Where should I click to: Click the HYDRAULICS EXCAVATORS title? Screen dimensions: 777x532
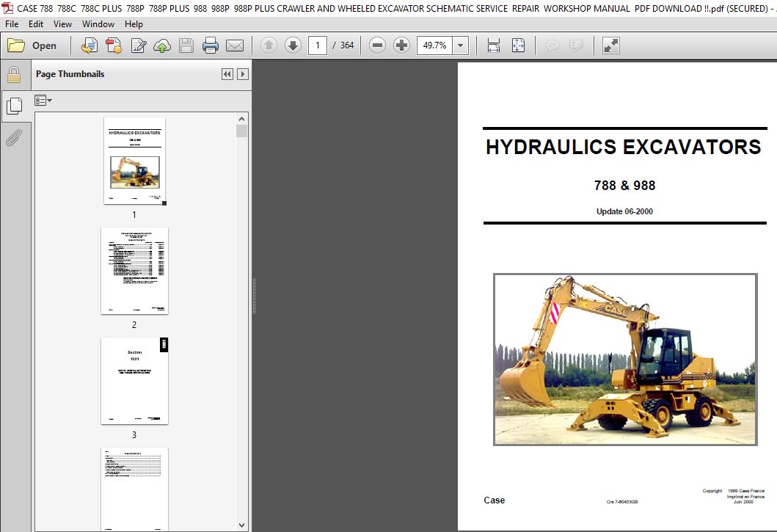(x=624, y=147)
